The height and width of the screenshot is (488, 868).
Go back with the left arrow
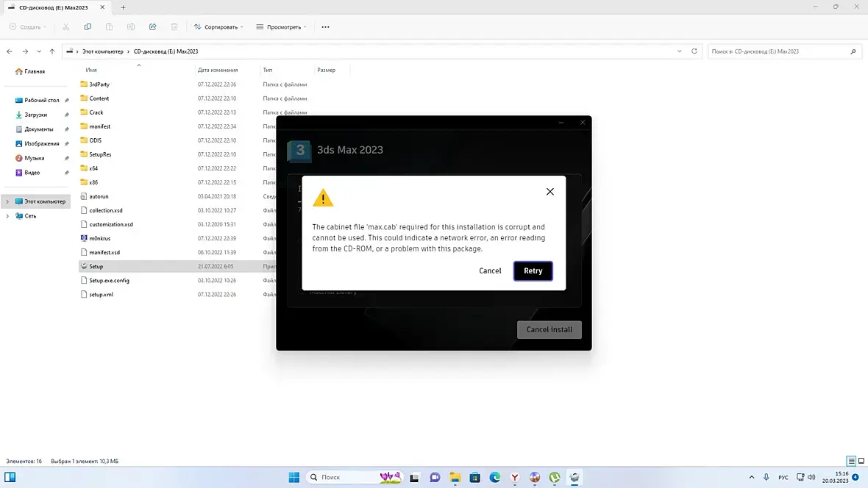click(x=10, y=51)
